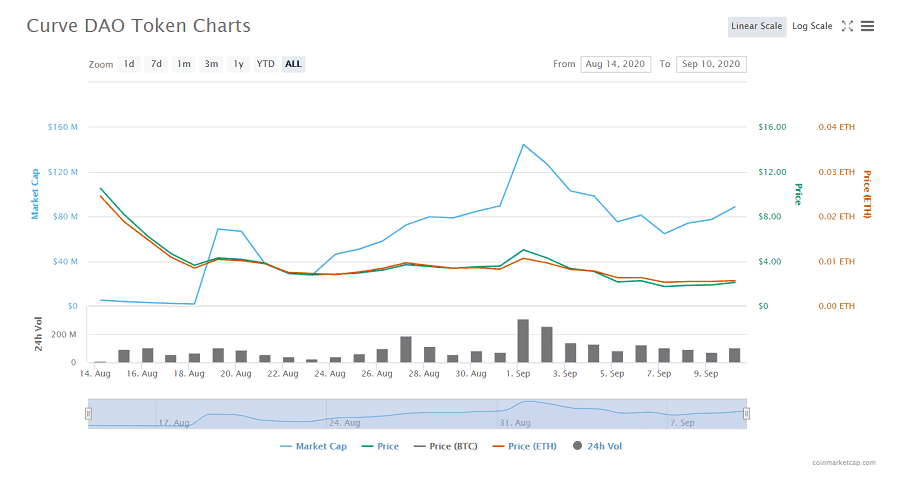
Task: Set zoom range to 3m
Action: [211, 64]
